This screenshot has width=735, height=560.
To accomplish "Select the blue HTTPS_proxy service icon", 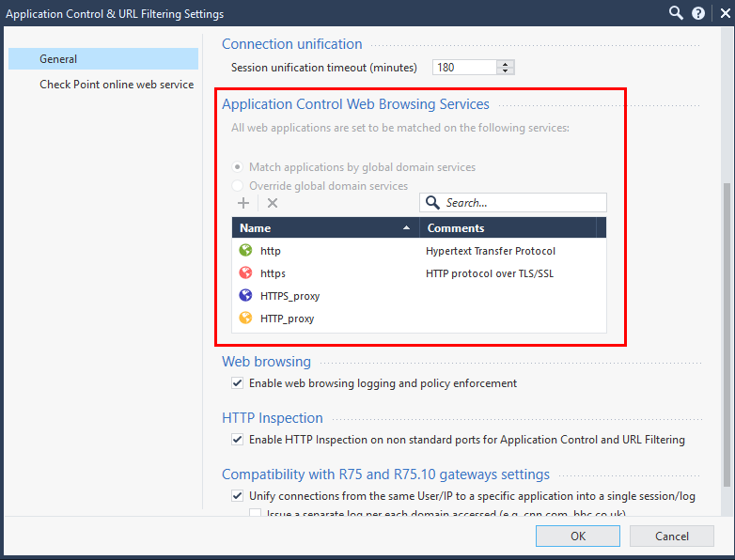I will 245,295.
